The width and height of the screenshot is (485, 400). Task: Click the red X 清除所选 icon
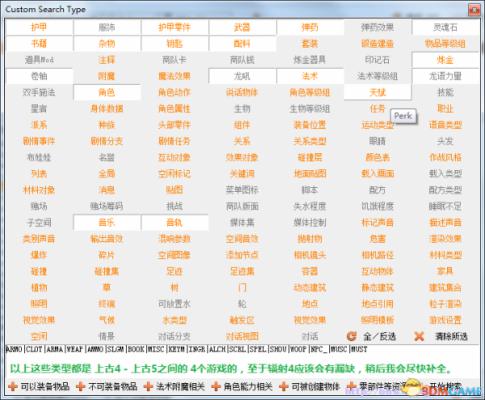(419, 336)
